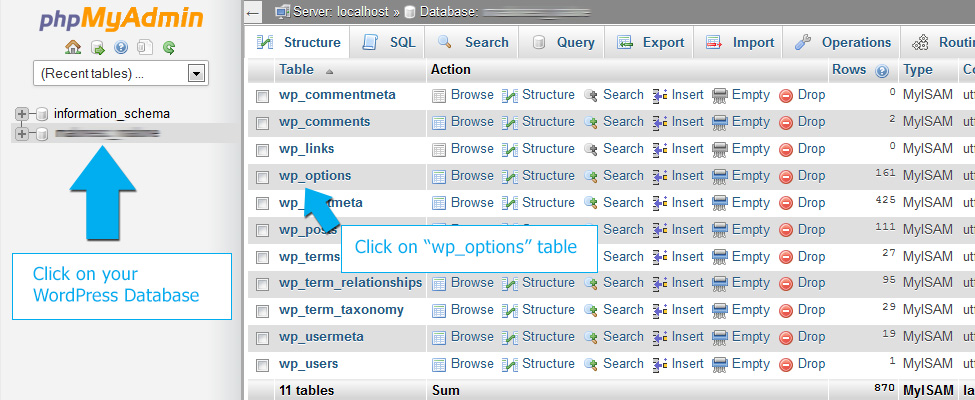This screenshot has height=400, width=975.
Task: Select information_schema database in sidebar
Action: tap(112, 114)
